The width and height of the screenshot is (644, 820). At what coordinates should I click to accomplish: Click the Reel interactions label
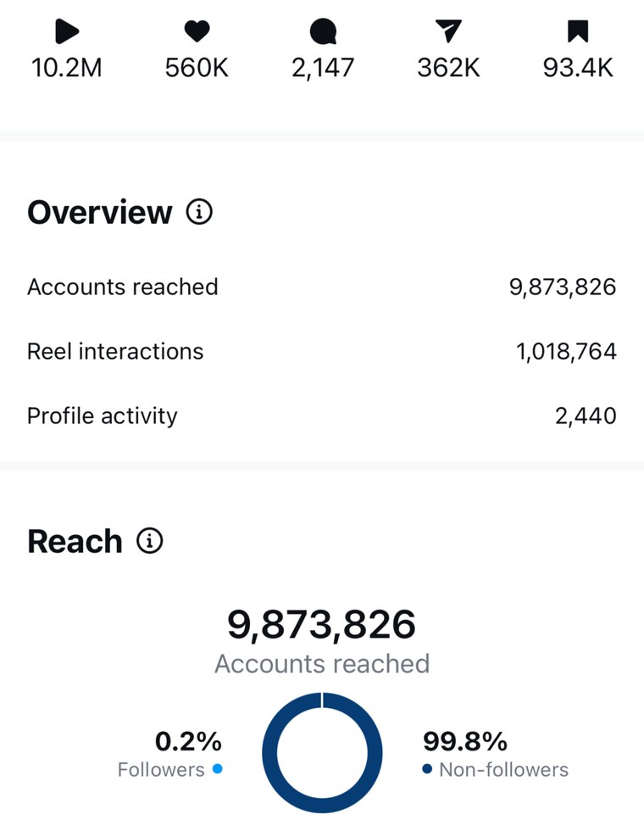[x=115, y=351]
